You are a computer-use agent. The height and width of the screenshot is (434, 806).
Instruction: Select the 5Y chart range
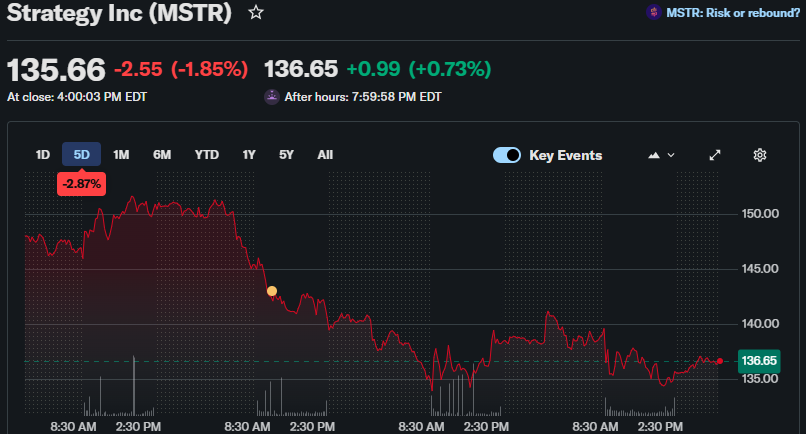(x=286, y=155)
